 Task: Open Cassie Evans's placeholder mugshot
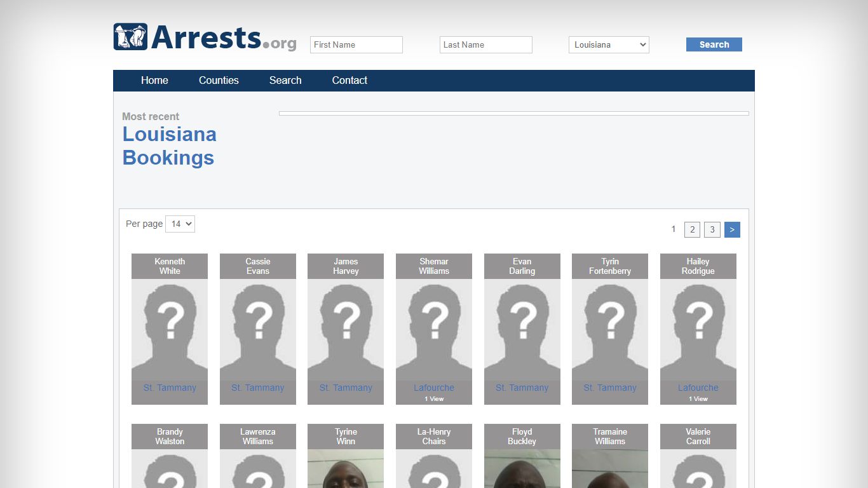click(258, 330)
